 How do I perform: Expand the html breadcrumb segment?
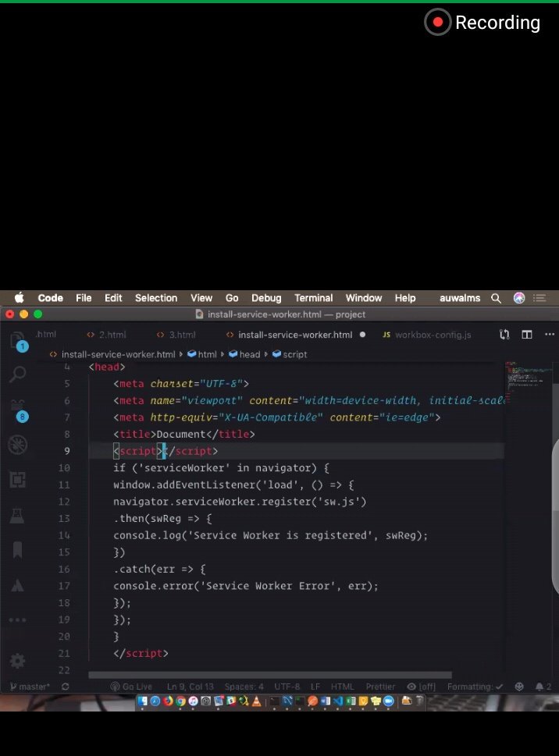point(202,354)
